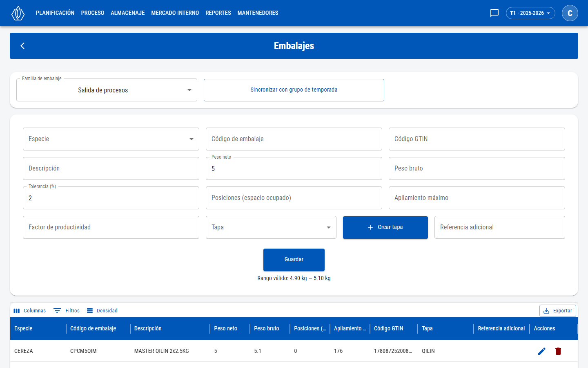Open the ALMACENAJE menu
588x368 pixels.
click(x=128, y=13)
